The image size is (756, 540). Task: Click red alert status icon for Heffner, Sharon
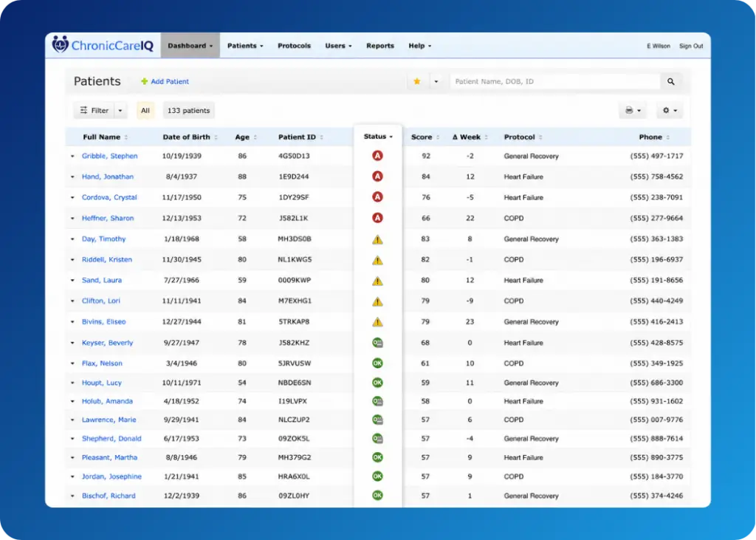377,218
